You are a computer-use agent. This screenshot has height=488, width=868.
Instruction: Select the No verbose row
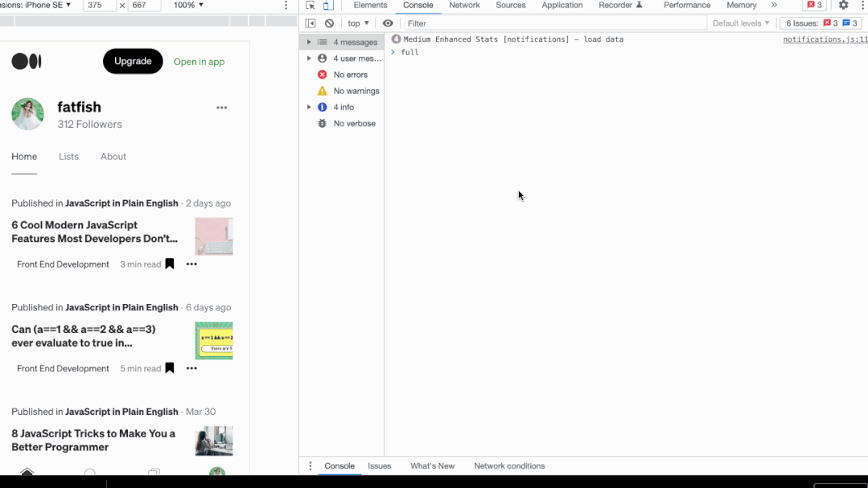click(x=342, y=123)
